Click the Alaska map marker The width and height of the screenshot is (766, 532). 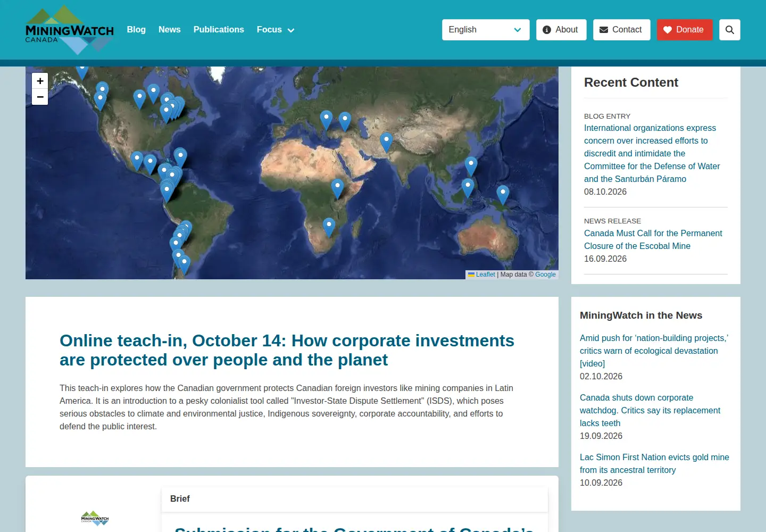point(82,72)
